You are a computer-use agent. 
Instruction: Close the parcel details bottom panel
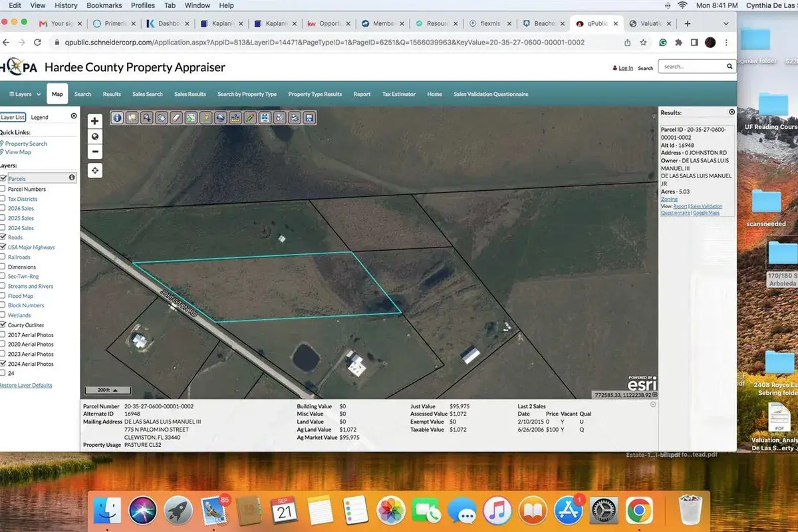[x=653, y=404]
